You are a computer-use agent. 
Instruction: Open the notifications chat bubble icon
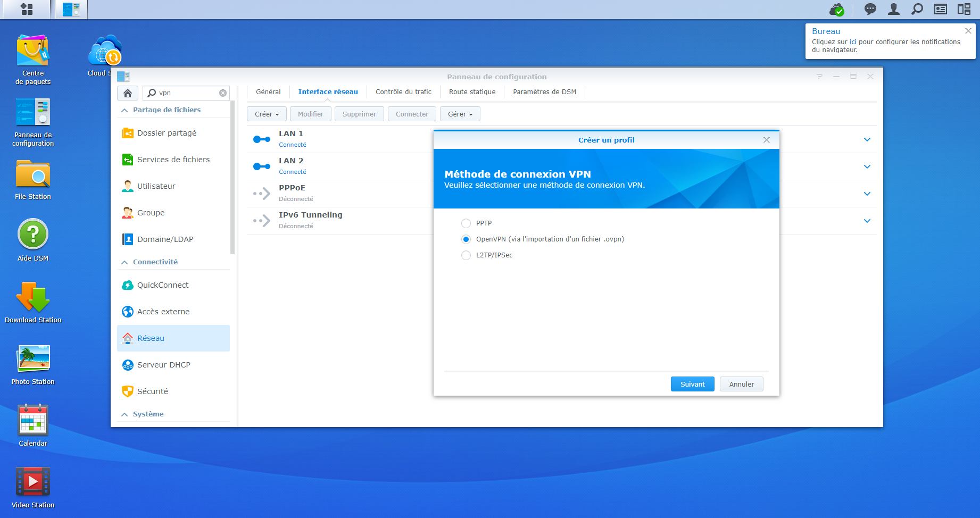(870, 9)
